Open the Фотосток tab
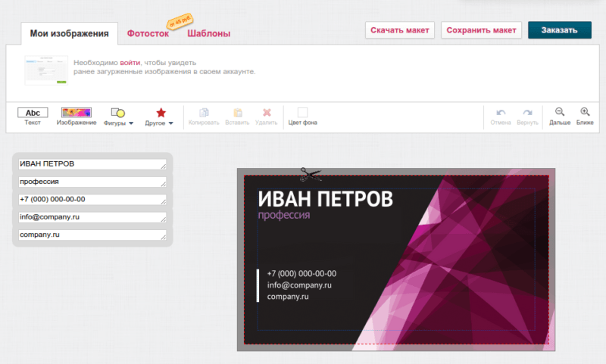Image resolution: width=606 pixels, height=364 pixels. tap(148, 33)
